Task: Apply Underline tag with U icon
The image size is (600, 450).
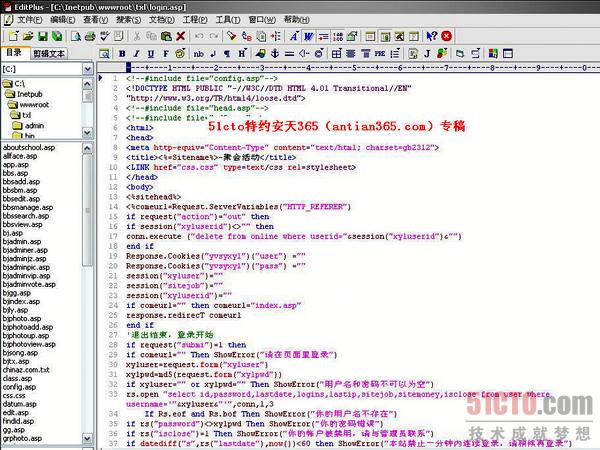Action: pos(151,54)
